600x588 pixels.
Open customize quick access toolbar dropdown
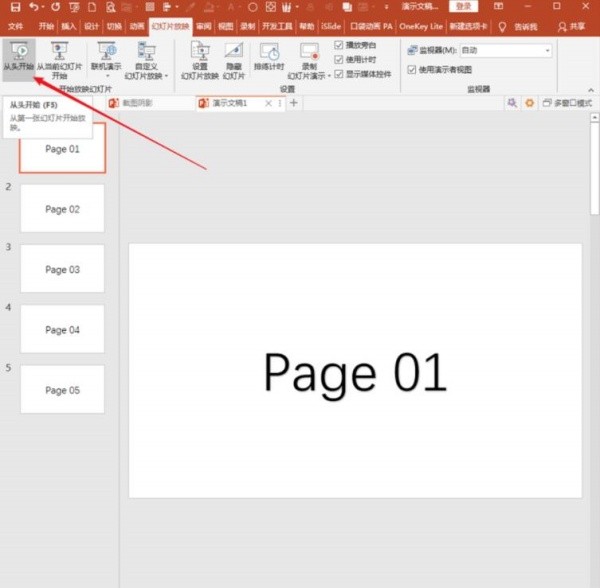tap(386, 7)
